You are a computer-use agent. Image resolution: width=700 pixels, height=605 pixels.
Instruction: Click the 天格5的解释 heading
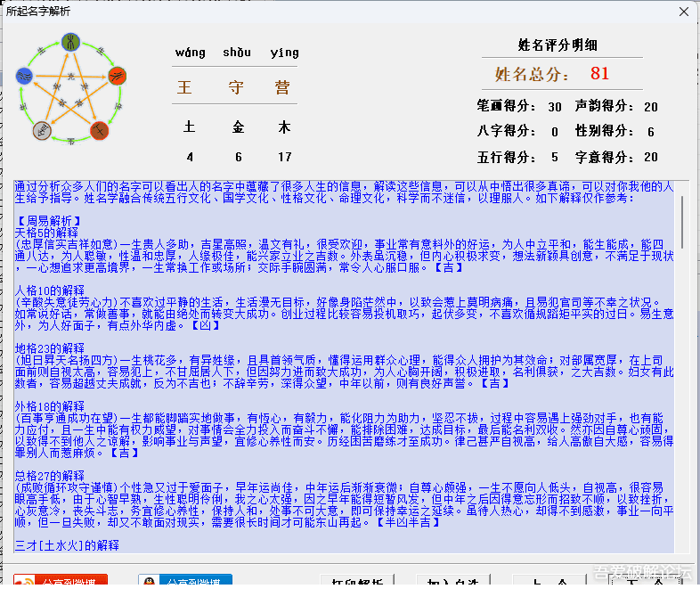(46, 233)
